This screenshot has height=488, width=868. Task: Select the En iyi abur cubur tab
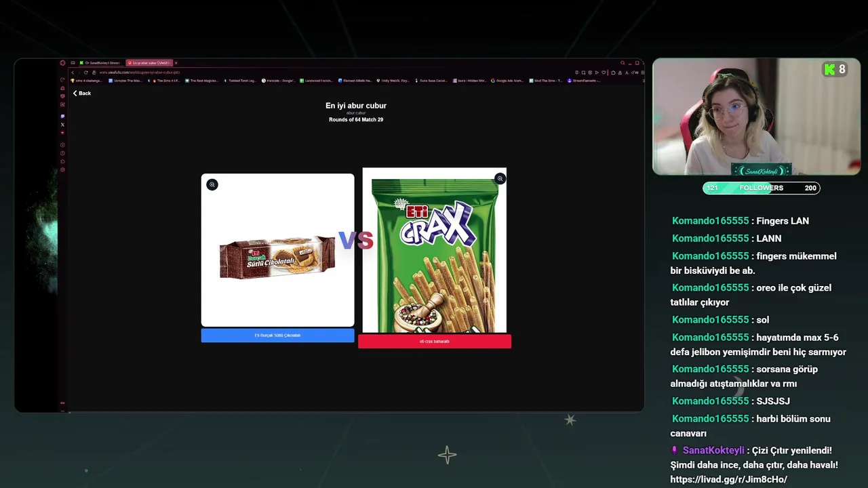pos(149,63)
